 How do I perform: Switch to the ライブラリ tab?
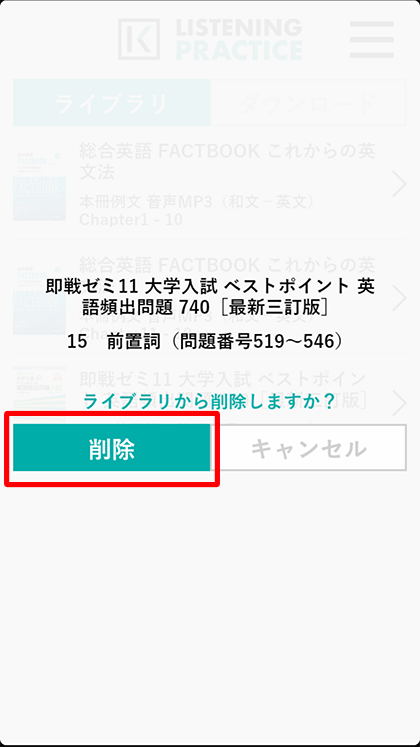[x=111, y=103]
